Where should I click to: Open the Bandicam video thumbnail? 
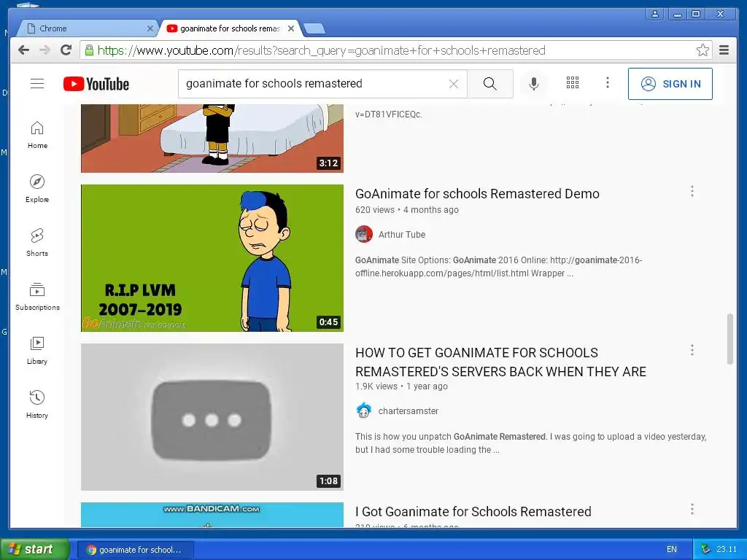coord(212,515)
